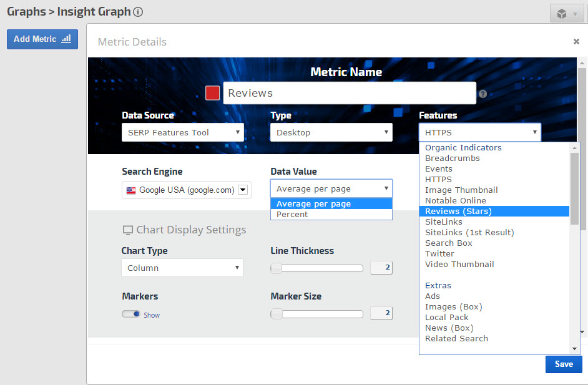This screenshot has height=385, width=588.
Task: Open the Chart Type Column dropdown
Action: tap(182, 268)
